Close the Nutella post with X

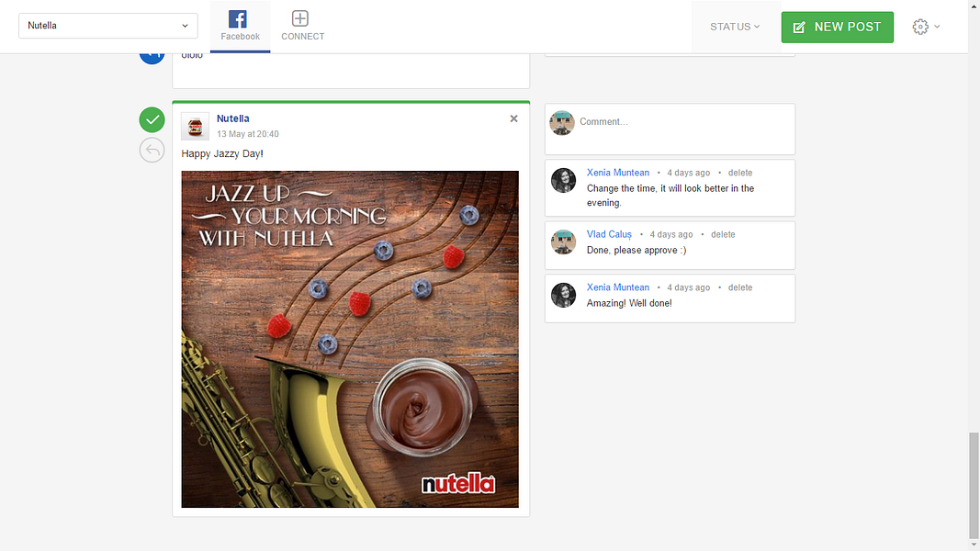513,118
